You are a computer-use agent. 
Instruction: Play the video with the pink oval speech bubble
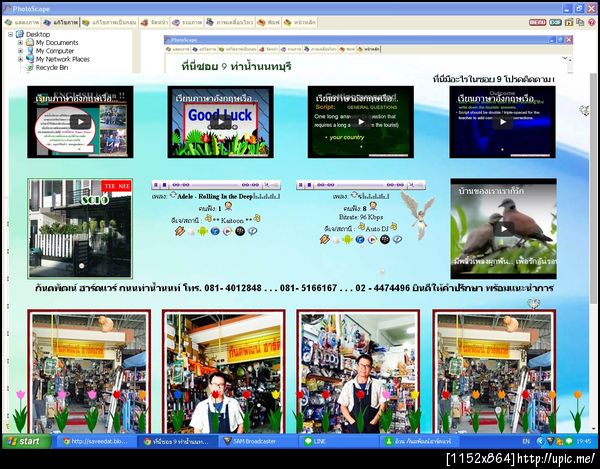point(80,122)
